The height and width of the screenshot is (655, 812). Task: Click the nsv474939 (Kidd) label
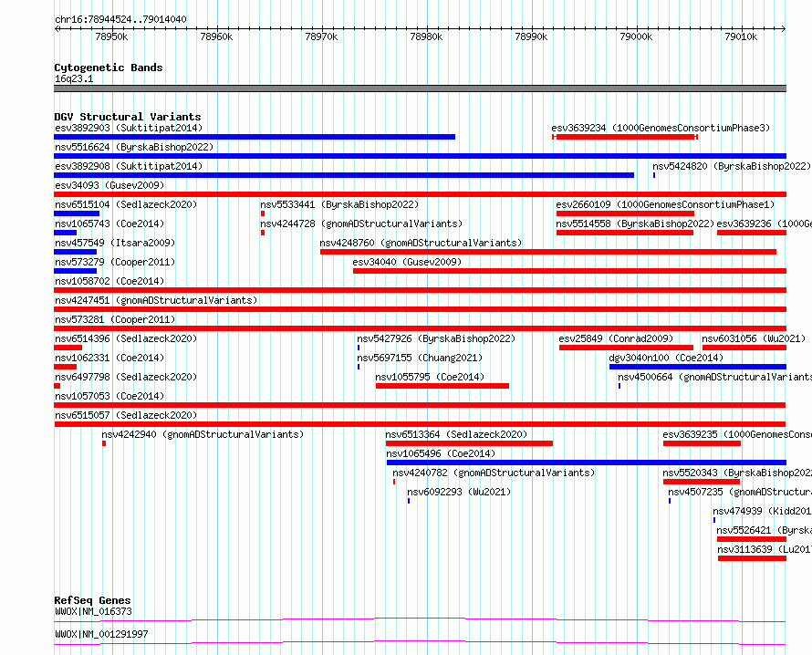(x=762, y=511)
